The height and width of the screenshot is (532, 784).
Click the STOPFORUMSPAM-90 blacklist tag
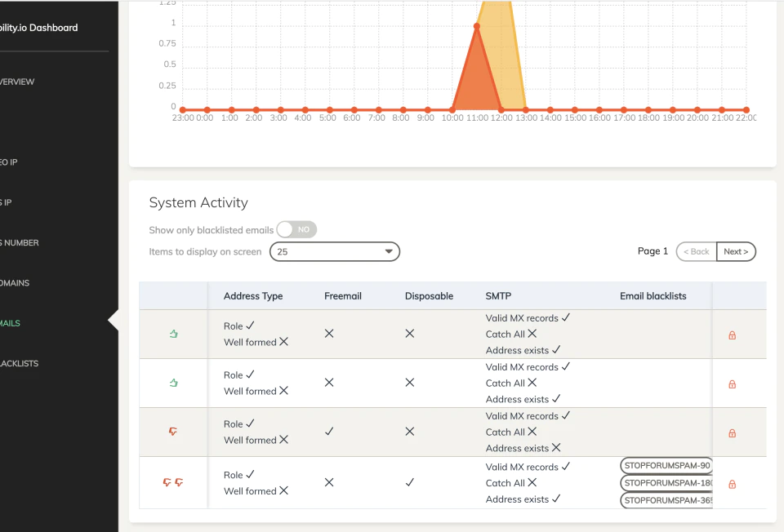click(666, 466)
